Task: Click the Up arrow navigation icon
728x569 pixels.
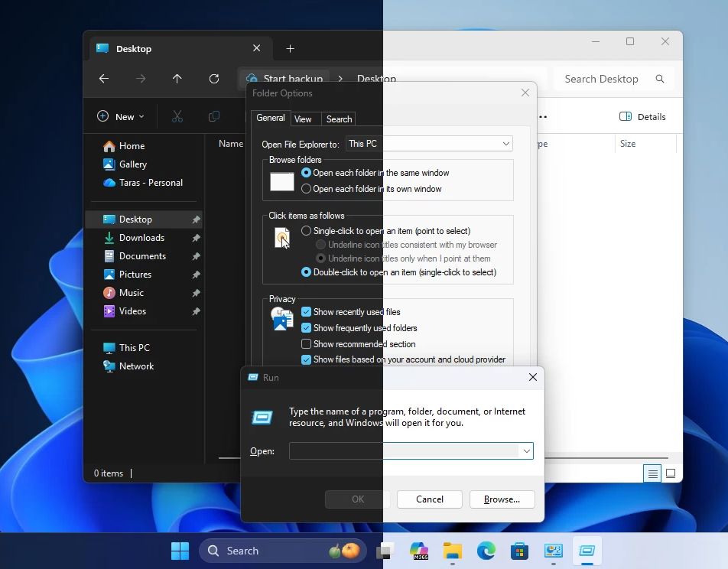Action: click(x=177, y=79)
